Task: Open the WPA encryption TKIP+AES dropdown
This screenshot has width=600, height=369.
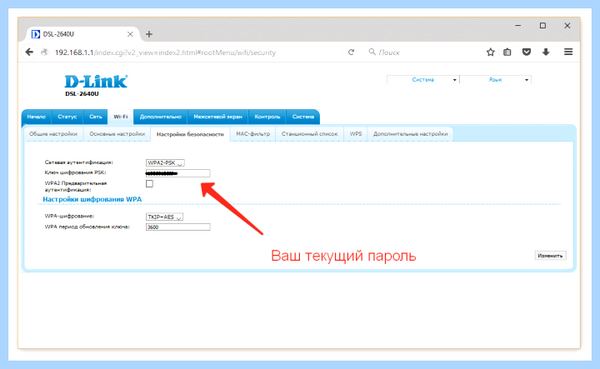Action: coord(164,217)
